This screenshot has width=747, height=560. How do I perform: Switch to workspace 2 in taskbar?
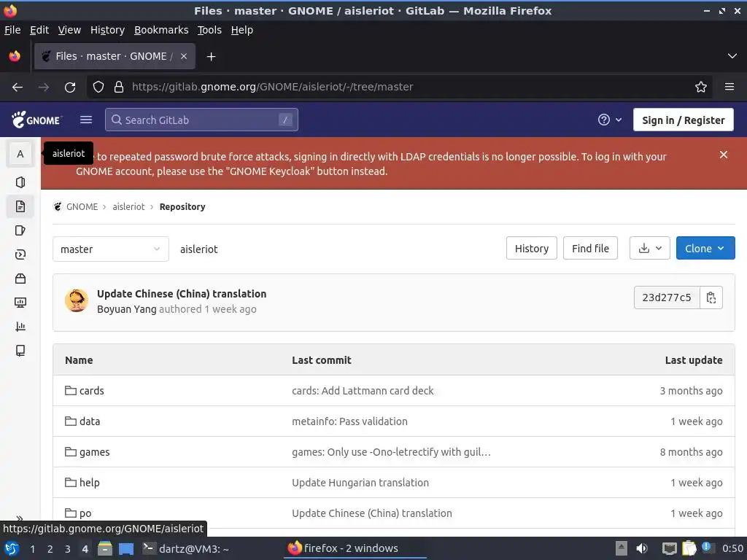(50, 549)
